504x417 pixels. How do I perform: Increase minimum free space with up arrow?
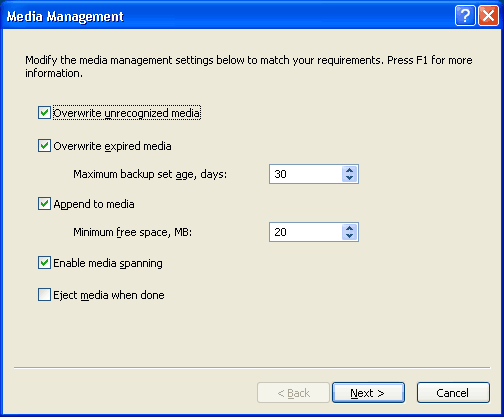pyautogui.click(x=349, y=228)
